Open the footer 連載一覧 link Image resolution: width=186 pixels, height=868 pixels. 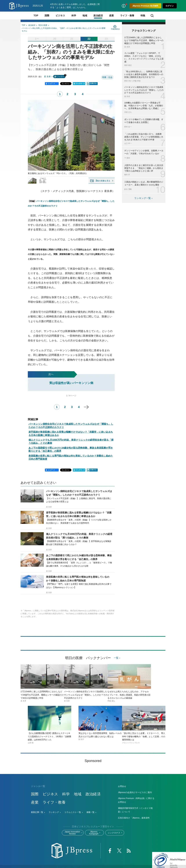pyautogui.click(x=91, y=812)
